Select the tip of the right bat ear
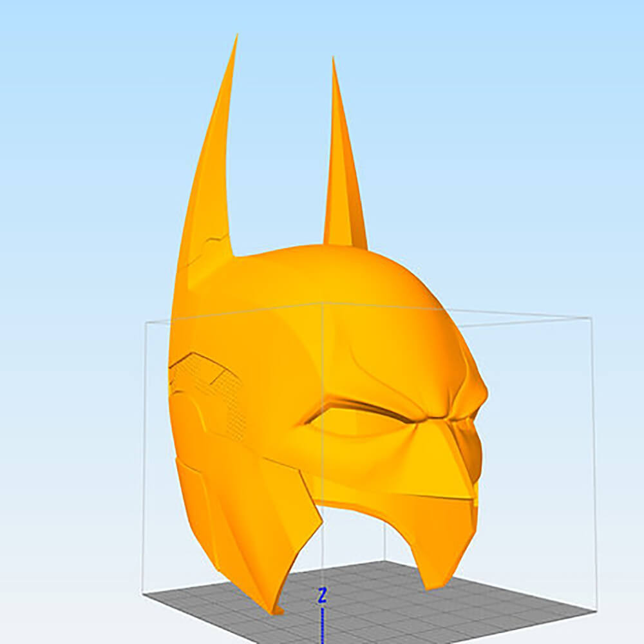This screenshot has height=644, width=644. pyautogui.click(x=333, y=60)
